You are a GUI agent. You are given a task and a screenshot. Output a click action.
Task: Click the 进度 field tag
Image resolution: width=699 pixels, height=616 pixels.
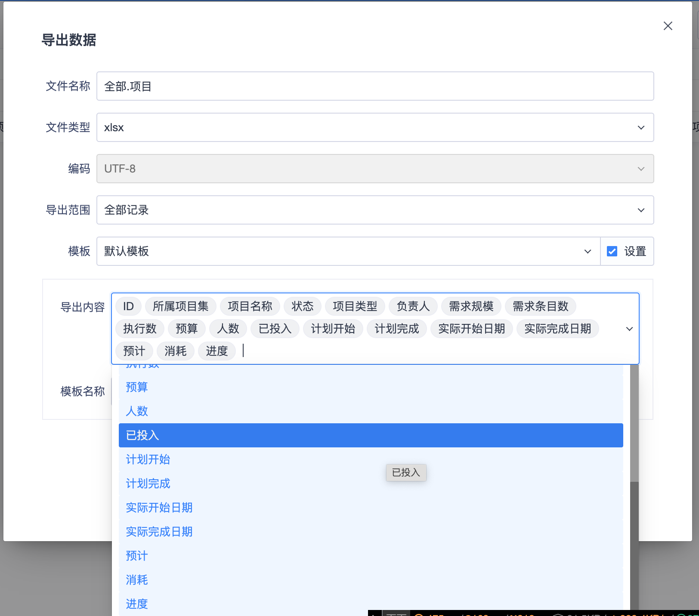coord(217,351)
